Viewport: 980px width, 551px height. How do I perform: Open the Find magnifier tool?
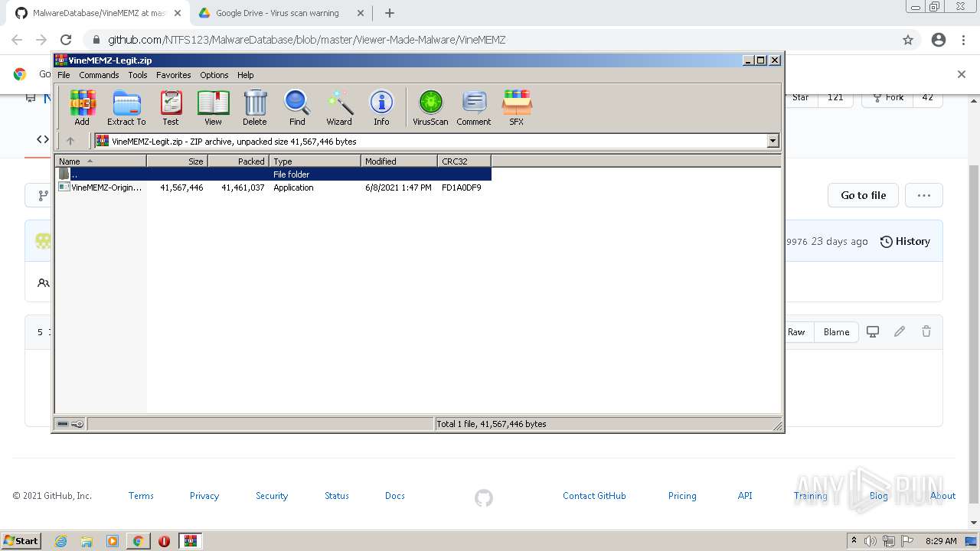click(x=297, y=107)
